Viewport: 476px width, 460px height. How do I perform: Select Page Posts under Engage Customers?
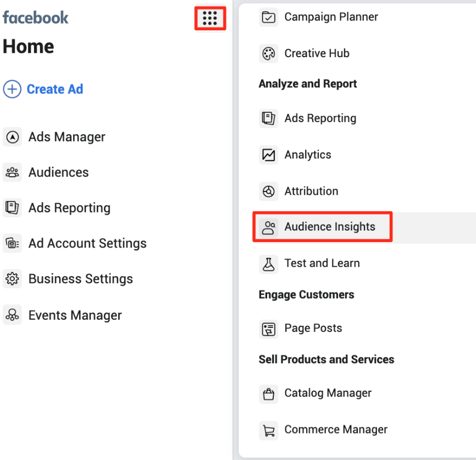[x=313, y=328]
